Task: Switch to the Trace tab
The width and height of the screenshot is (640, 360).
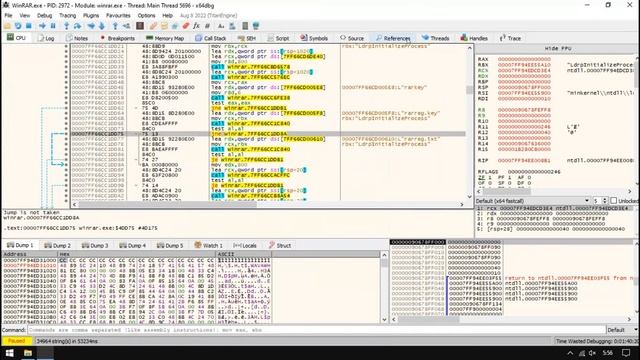Action: 510,38
